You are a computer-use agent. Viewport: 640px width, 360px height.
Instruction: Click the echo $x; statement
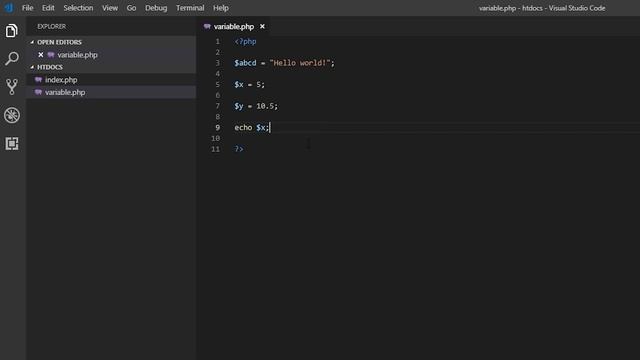pos(252,128)
